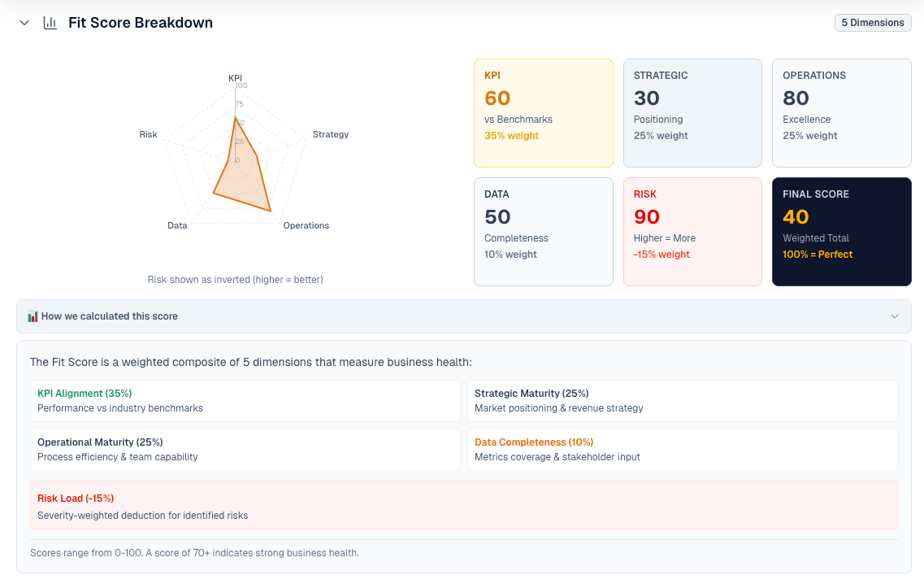The width and height of the screenshot is (924, 588).
Task: Click the bar chart icon beside the title
Action: 50,22
